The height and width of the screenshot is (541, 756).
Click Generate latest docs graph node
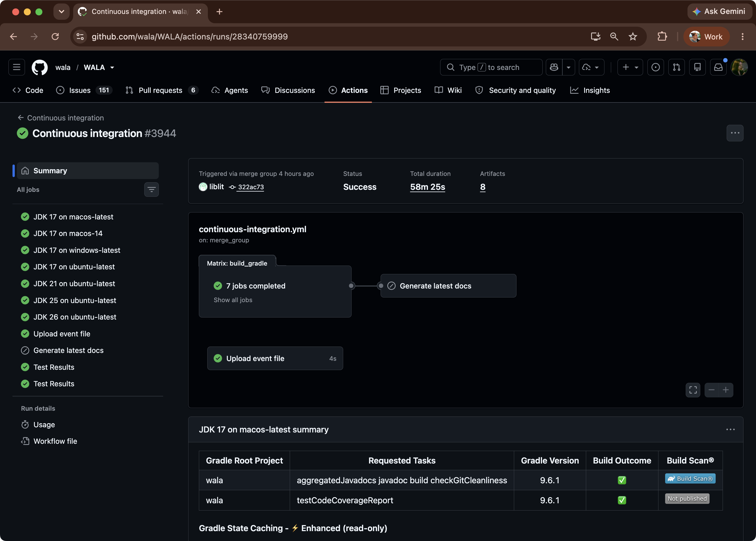[448, 286]
